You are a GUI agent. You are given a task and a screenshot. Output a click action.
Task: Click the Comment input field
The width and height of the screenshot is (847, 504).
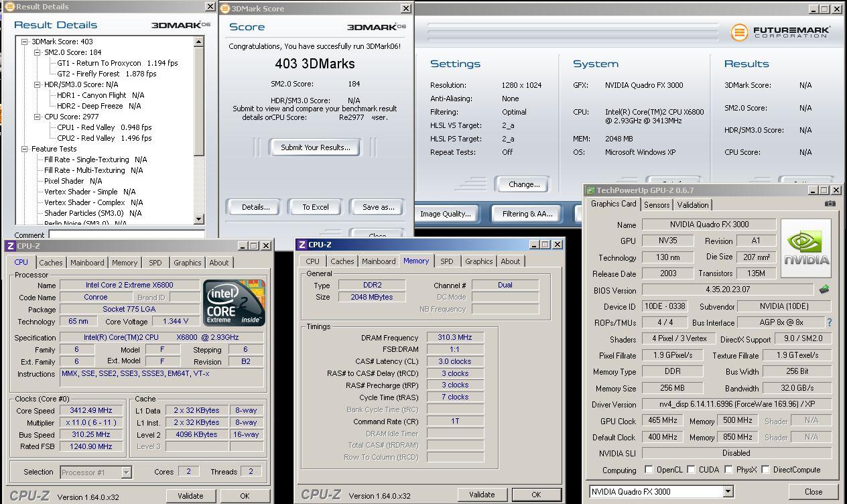pyautogui.click(x=127, y=235)
